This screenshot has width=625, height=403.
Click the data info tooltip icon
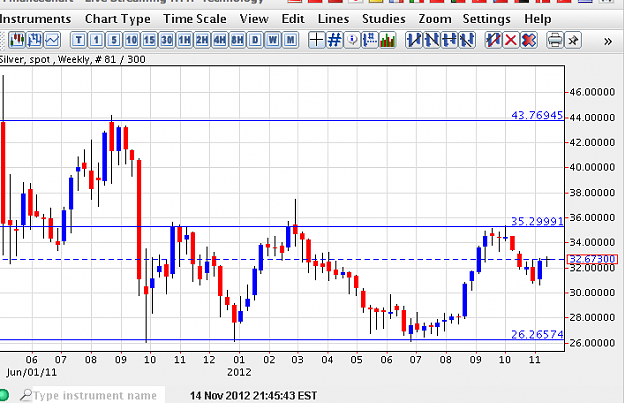(352, 40)
